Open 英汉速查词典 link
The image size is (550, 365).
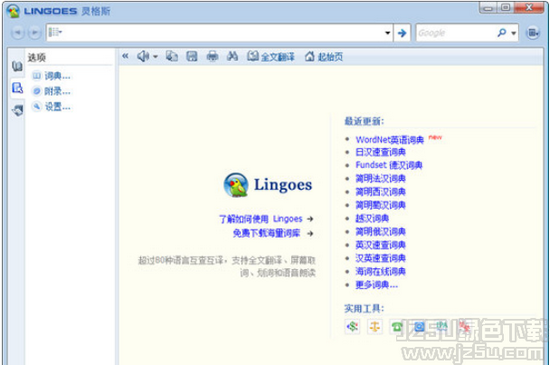381,245
